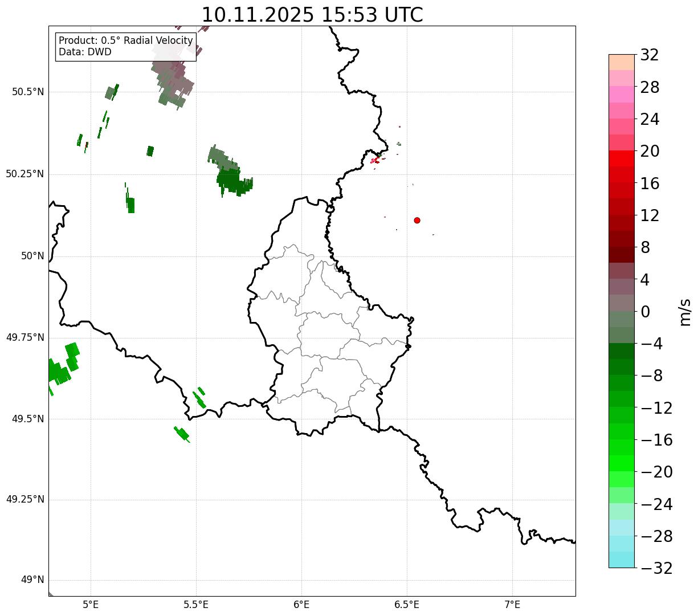Click the colorbar value −4
This screenshot has width=698, height=616.
[x=651, y=344]
